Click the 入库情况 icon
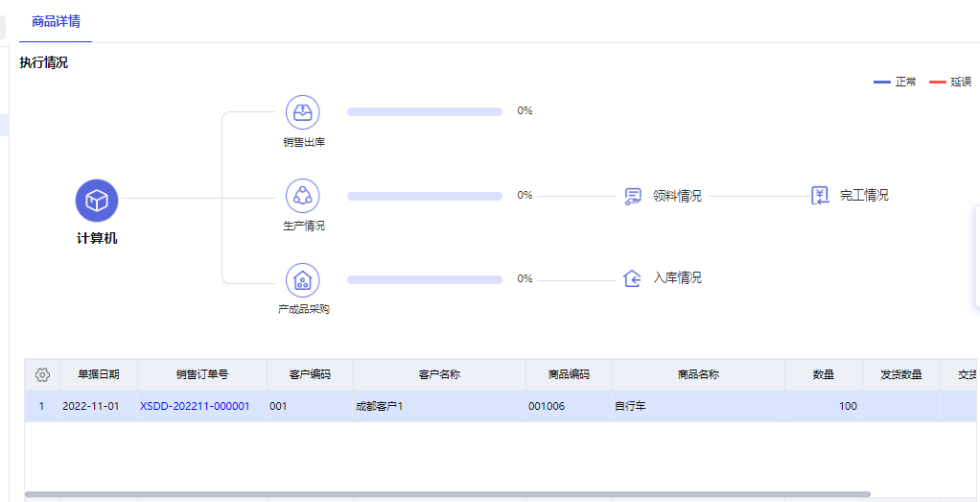 [x=633, y=278]
